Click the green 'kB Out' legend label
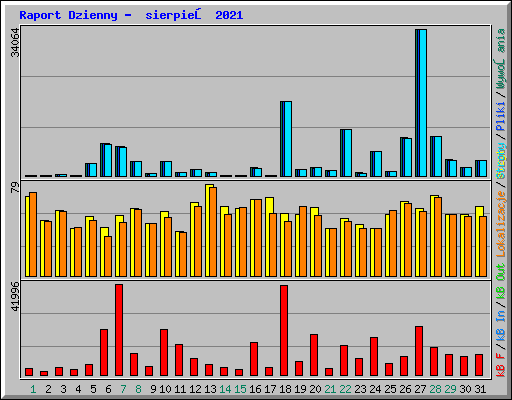The image size is (512, 400). click(500, 282)
